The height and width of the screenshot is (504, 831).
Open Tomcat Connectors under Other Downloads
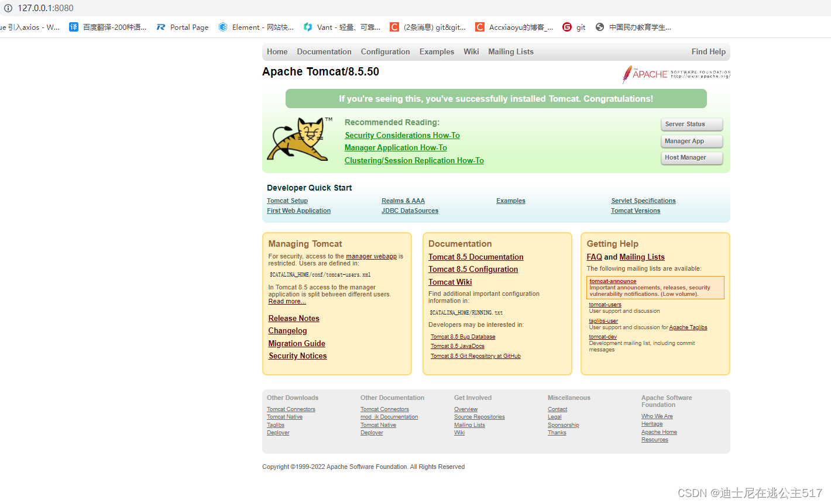coord(291,409)
